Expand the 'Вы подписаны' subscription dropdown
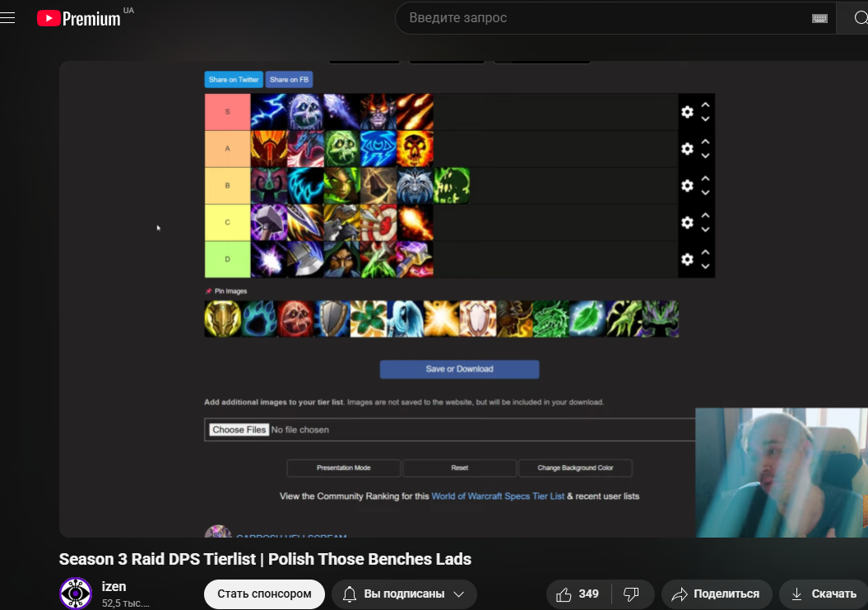This screenshot has height=610, width=868. [x=404, y=594]
